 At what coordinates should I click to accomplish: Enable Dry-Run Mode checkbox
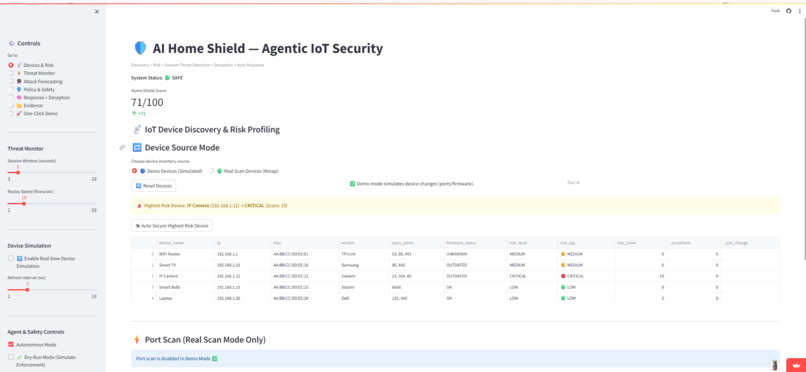[x=11, y=357]
